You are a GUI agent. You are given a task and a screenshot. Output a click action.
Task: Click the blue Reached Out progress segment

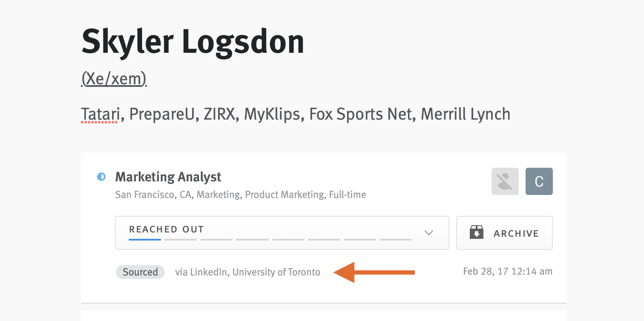(144, 240)
